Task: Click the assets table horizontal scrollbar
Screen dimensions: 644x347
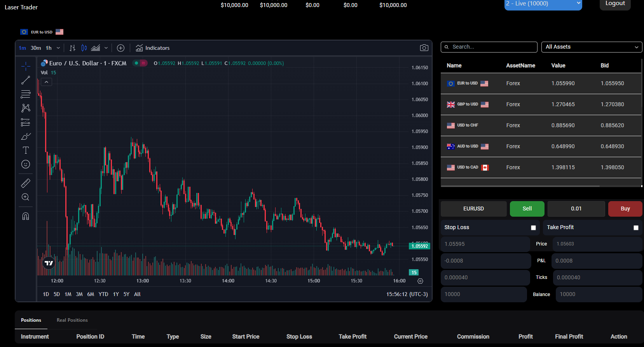Action: click(520, 186)
